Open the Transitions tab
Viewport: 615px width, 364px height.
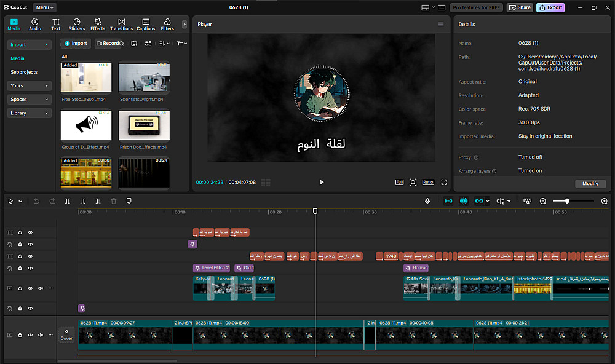click(x=122, y=25)
